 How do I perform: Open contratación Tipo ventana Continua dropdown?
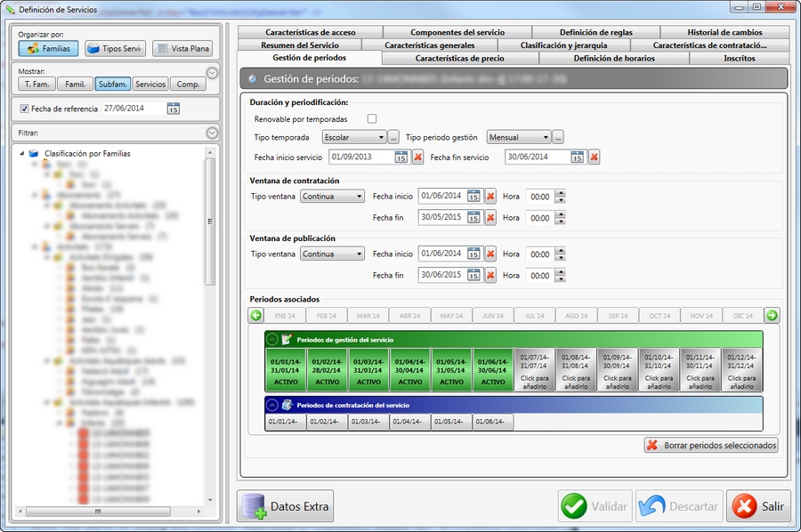[x=332, y=196]
